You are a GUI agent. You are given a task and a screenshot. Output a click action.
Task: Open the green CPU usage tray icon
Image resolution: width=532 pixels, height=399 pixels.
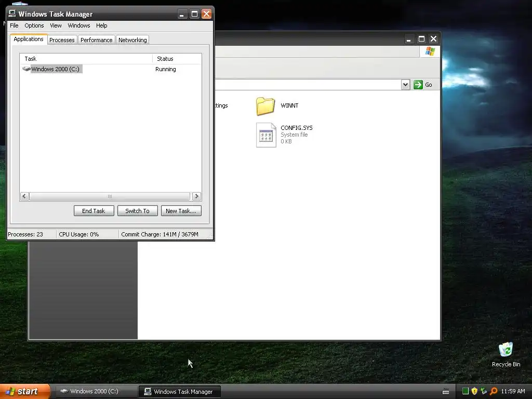point(465,391)
